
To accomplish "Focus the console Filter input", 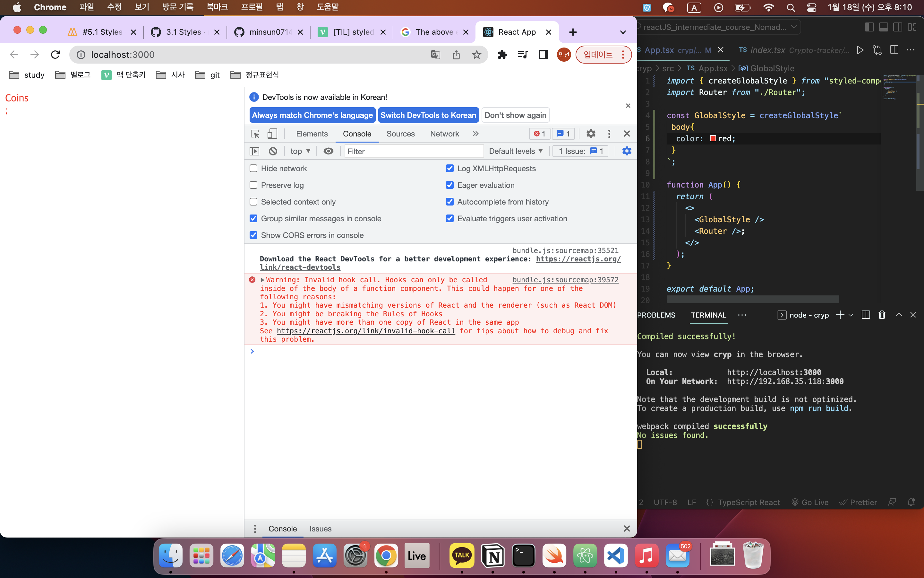I will [x=414, y=151].
